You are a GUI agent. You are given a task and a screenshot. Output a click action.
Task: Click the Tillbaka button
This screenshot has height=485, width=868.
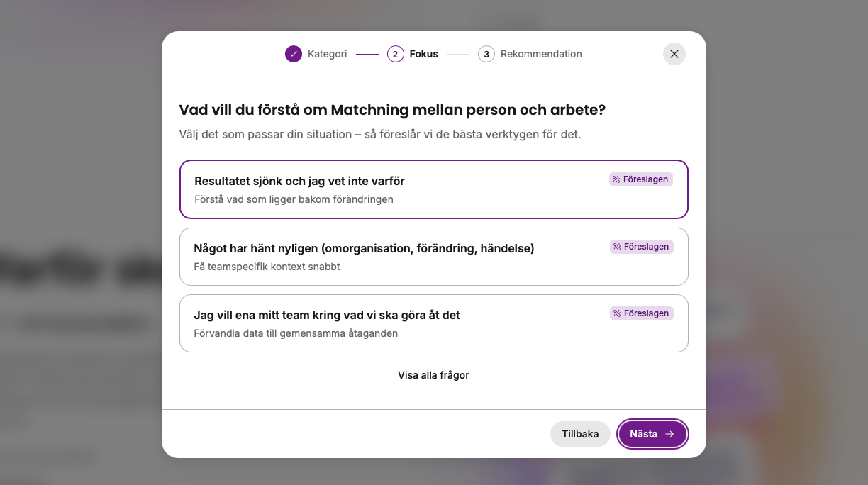[580, 434]
